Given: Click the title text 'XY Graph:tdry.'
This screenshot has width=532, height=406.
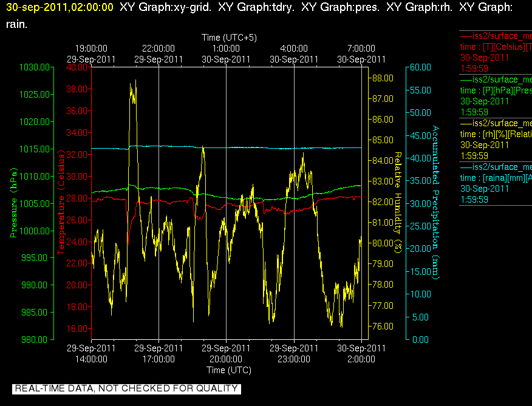Looking at the screenshot, I should 256,7.
